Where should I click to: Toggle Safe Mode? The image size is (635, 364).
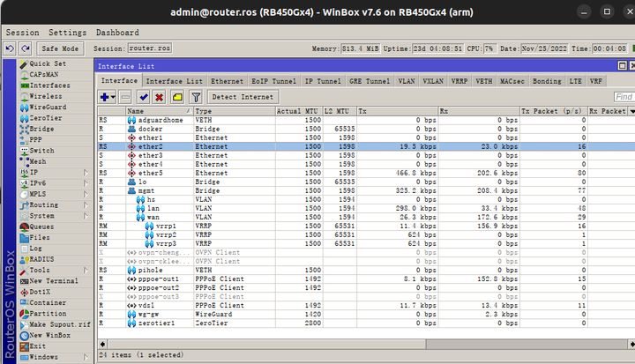click(60, 48)
